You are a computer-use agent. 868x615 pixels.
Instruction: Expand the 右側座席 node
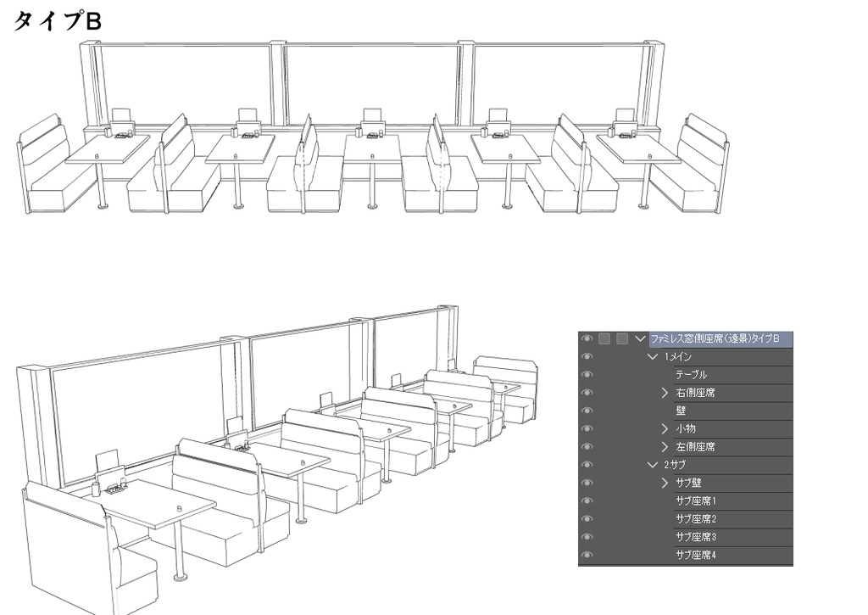pyautogui.click(x=665, y=393)
